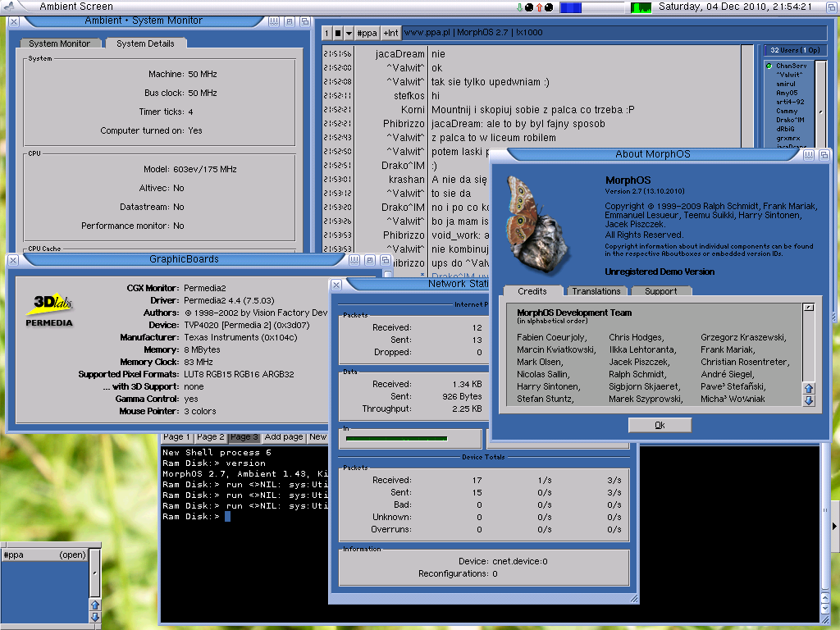Select amirul in the IRC user list
The width and height of the screenshot is (840, 630).
tap(785, 84)
